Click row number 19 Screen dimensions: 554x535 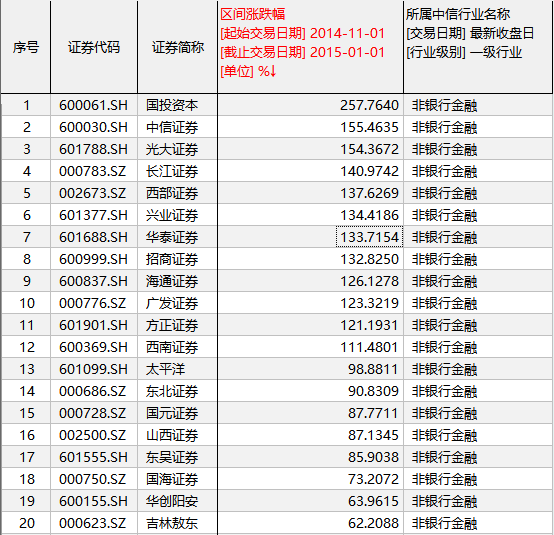[x=26, y=501]
